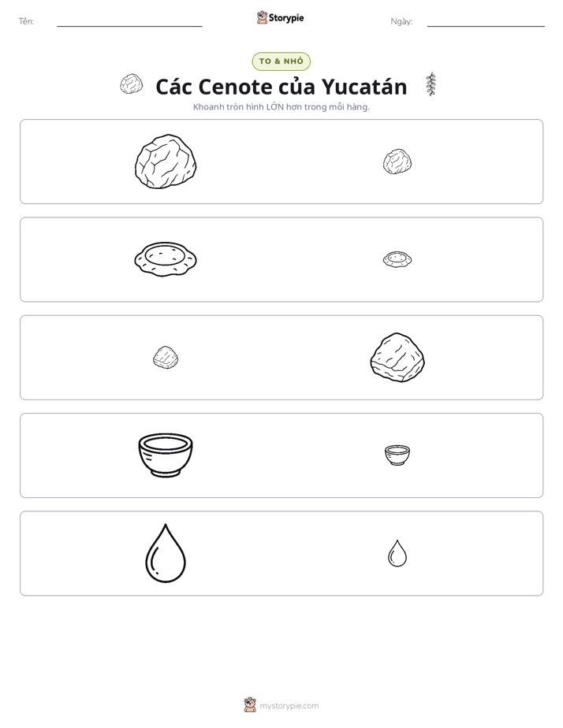Click the footer bear mascot icon
563x728 pixels.
pyautogui.click(x=250, y=705)
